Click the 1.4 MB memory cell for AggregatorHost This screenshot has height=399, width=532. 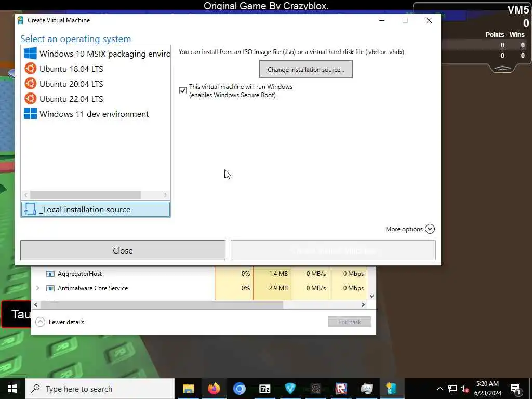(272, 273)
